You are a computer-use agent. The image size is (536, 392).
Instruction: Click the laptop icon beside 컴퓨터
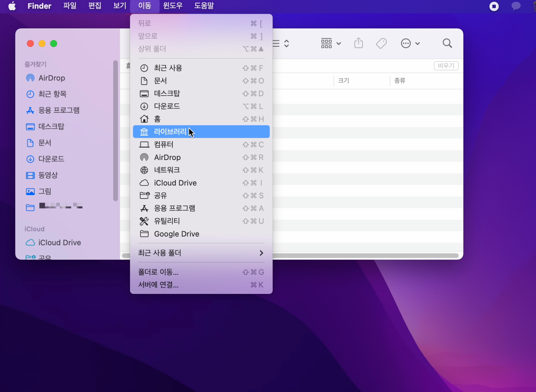tap(144, 145)
